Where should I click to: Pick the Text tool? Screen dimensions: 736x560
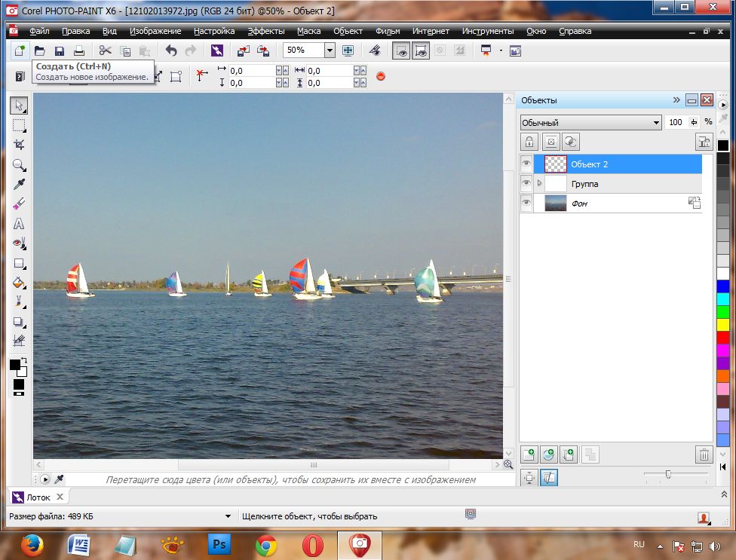[x=19, y=224]
